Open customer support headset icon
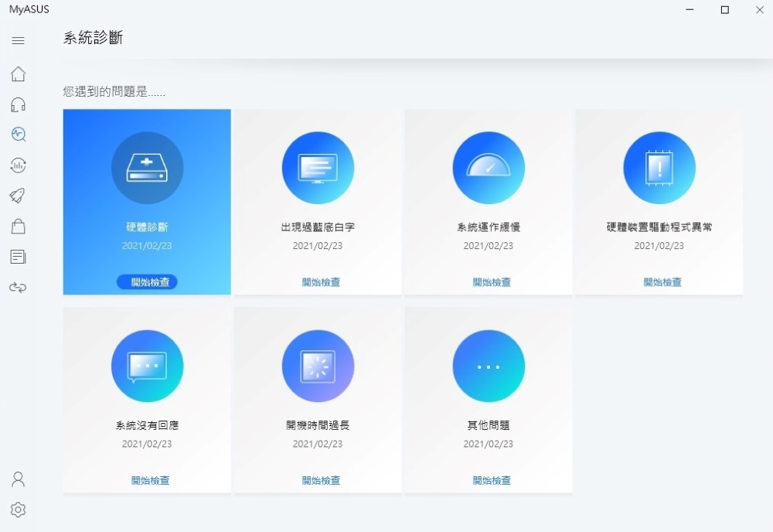The width and height of the screenshot is (773, 532). point(18,104)
